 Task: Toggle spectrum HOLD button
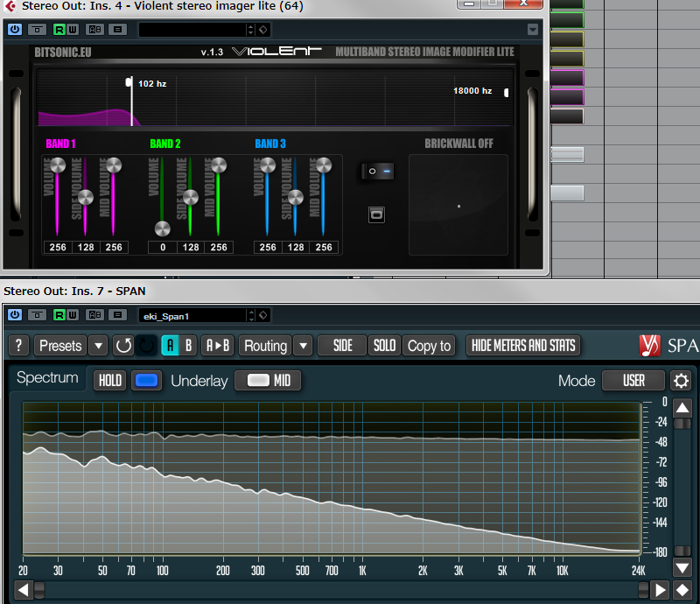(x=110, y=381)
